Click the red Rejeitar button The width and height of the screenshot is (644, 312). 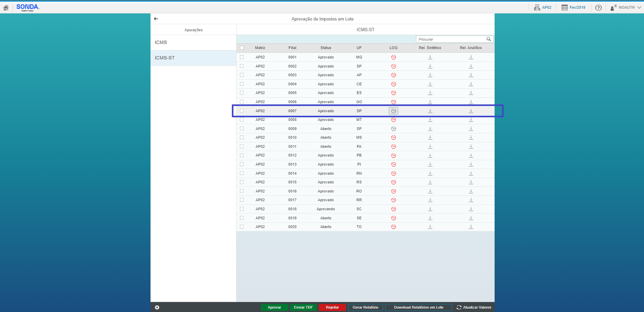pos(332,307)
